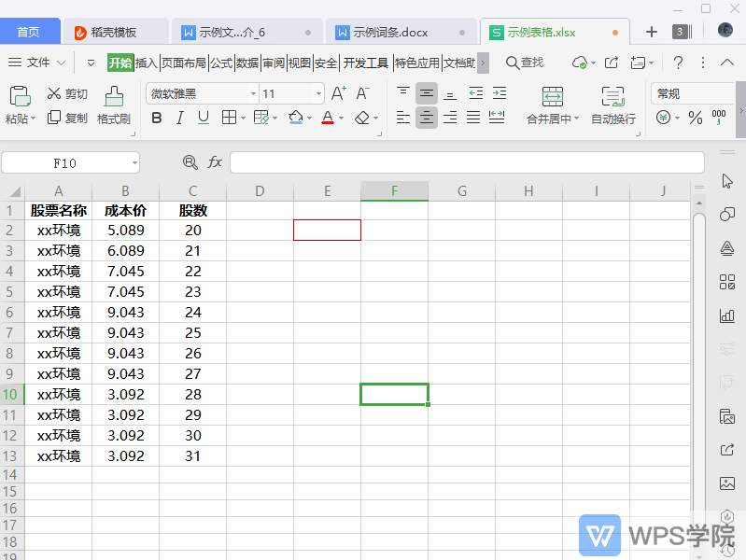Viewport: 746px width, 560px height.
Task: Toggle underline formatting
Action: tap(203, 118)
